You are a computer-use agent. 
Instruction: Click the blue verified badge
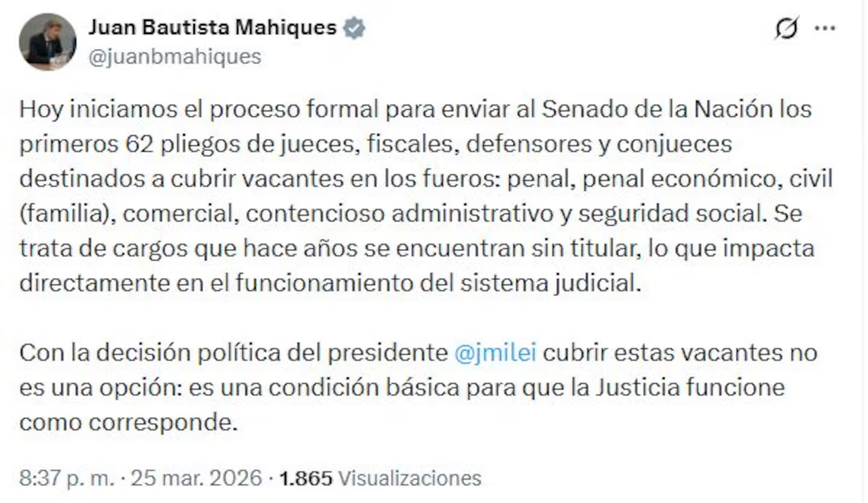click(x=354, y=28)
